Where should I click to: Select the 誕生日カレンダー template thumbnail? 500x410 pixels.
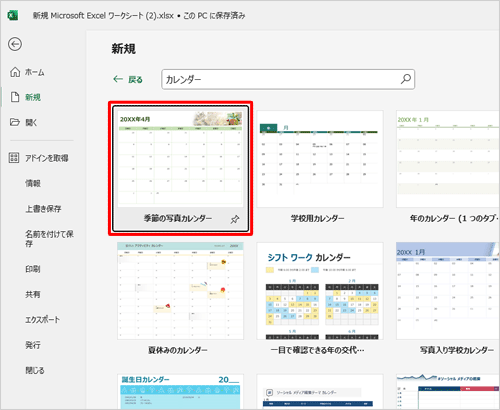click(x=180, y=392)
